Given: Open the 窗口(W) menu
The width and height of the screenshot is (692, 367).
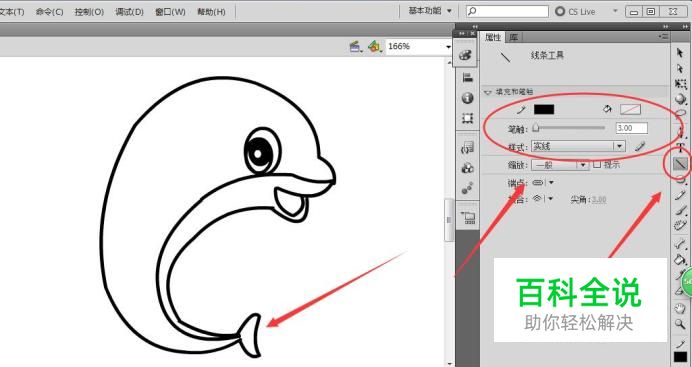Looking at the screenshot, I should 170,12.
